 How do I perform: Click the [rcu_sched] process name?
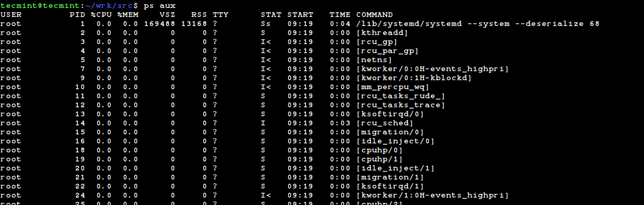pos(385,123)
